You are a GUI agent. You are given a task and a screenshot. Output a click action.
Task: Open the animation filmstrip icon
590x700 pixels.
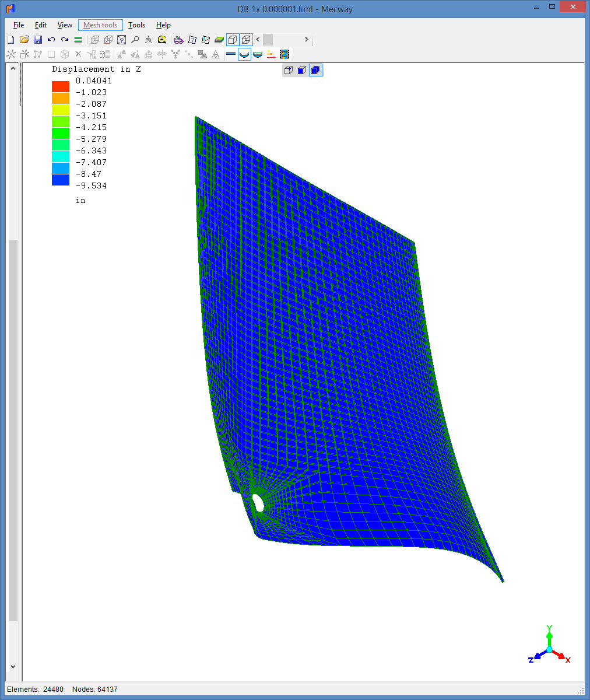tap(285, 54)
